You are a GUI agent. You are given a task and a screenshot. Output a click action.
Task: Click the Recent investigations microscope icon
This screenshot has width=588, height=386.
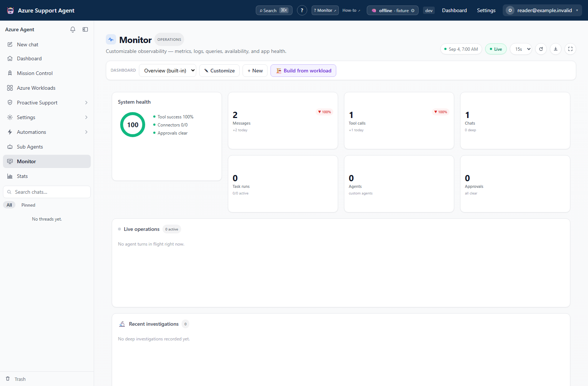pos(122,324)
